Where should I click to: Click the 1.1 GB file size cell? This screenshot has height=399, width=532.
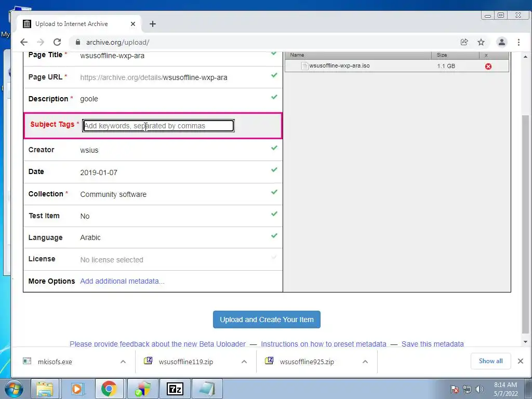pos(446,66)
